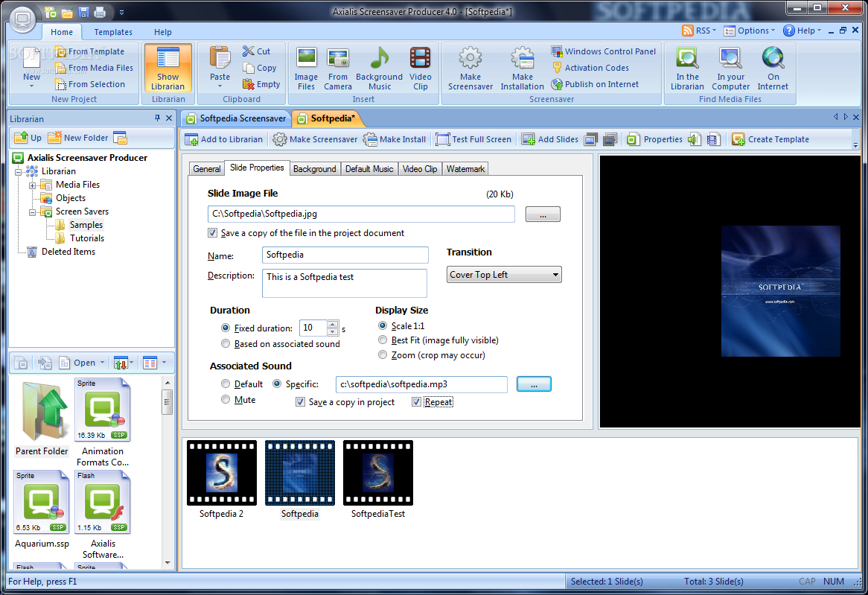Select Deleted Items in tree
Screen dimensions: 868x595
pos(68,252)
